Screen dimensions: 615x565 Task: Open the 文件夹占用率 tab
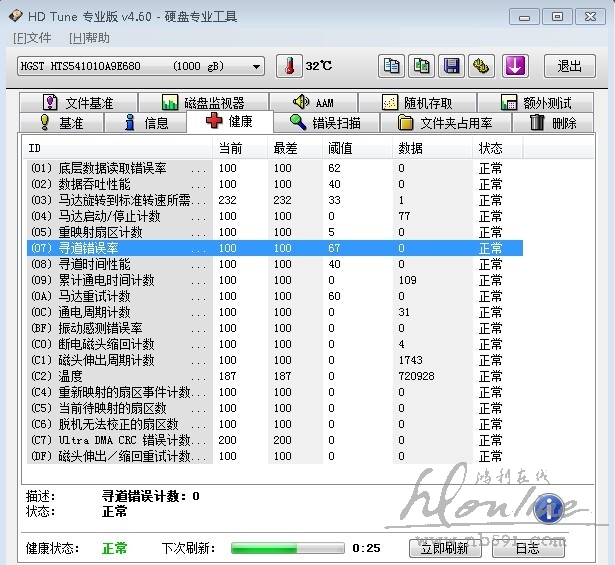tap(445, 123)
